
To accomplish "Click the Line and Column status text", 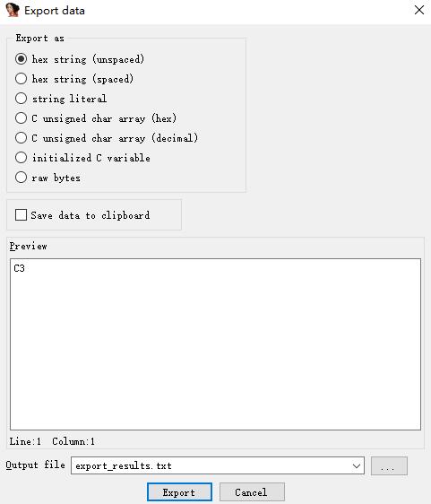I will coord(52,441).
